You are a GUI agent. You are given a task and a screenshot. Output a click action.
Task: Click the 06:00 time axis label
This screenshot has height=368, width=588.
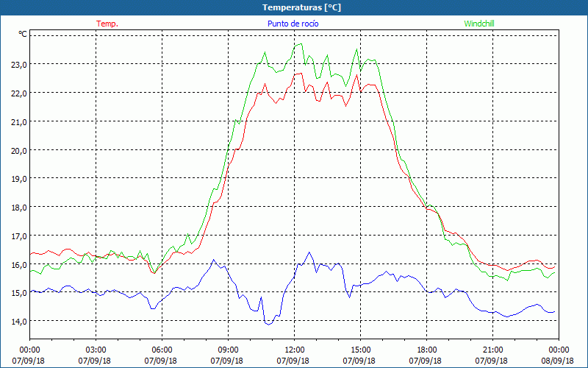coord(161,350)
